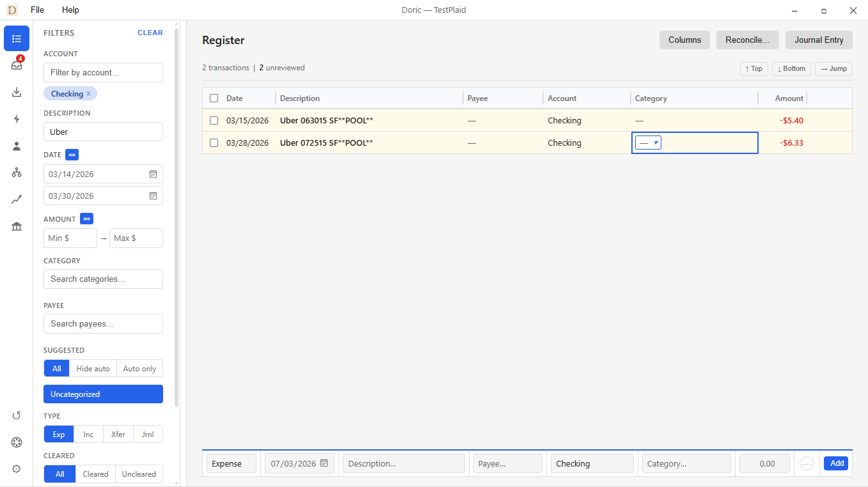Screen dimensions: 868x487
Task: Open the Expense type selector in the entry row
Action: click(x=232, y=463)
